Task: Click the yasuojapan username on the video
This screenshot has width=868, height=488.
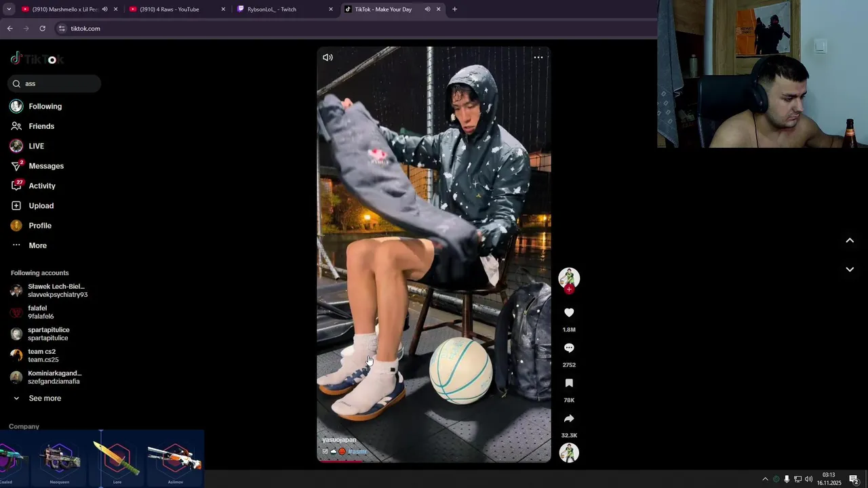Action: [x=339, y=440]
